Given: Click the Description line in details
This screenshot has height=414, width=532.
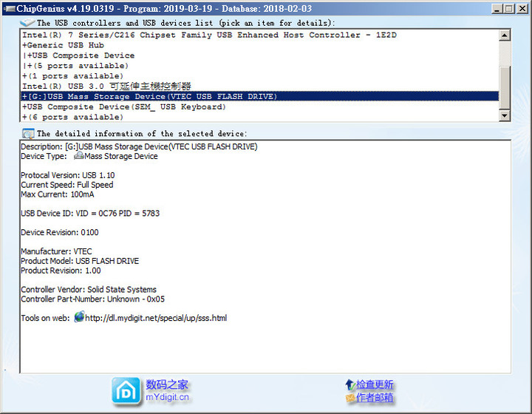Looking at the screenshot, I should point(139,146).
